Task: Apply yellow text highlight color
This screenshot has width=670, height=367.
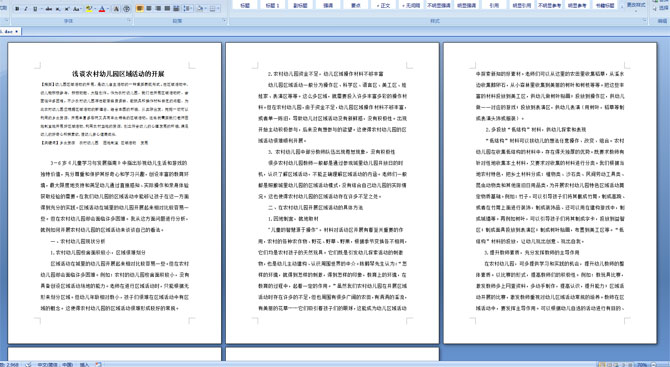Action: click(x=89, y=9)
